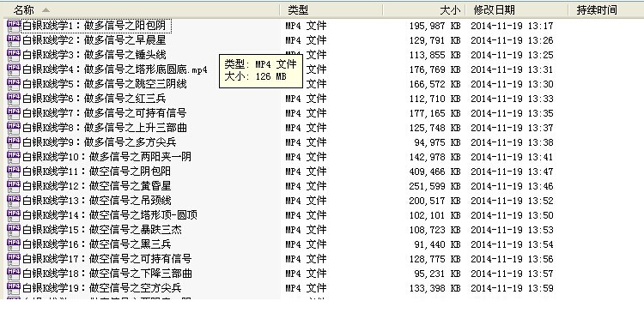Sort by the 名称 column header
The image size is (644, 319).
142,10
